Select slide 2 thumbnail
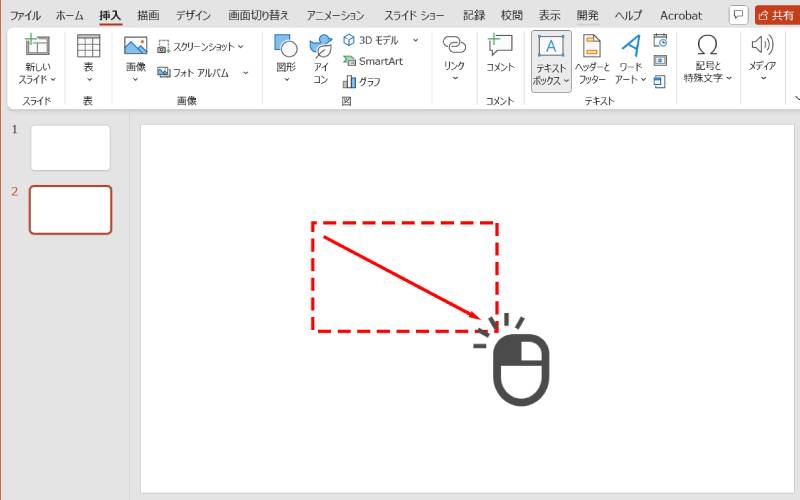Viewport: 800px width, 500px height. pyautogui.click(x=70, y=210)
